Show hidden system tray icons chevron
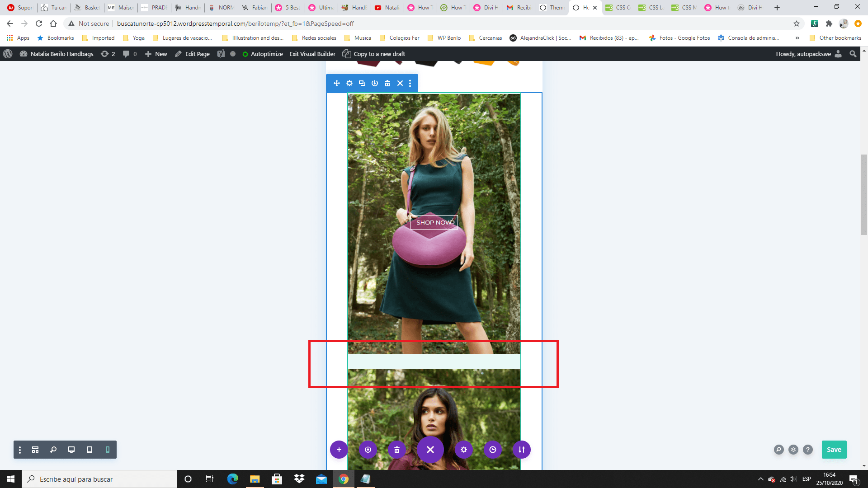 coord(760,479)
